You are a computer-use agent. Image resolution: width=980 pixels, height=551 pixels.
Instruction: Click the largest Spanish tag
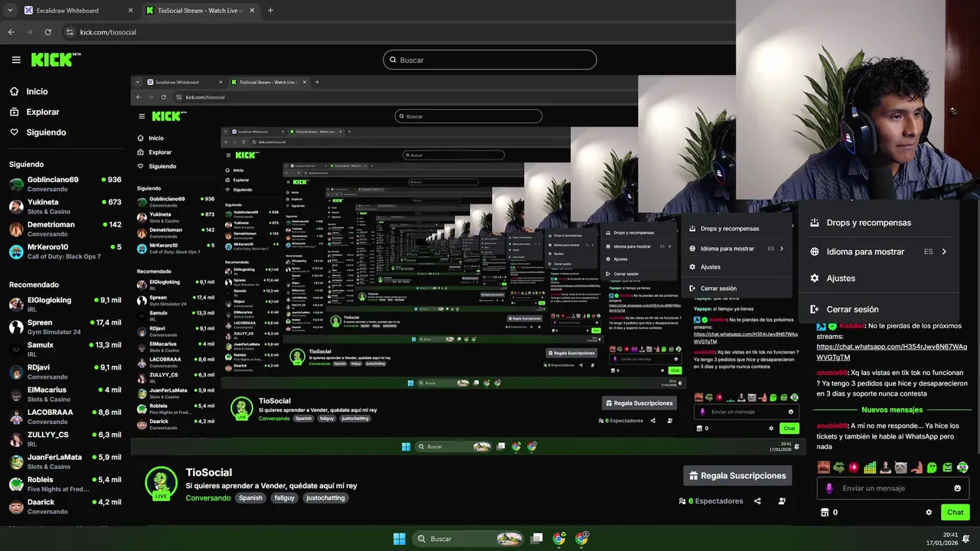point(250,498)
